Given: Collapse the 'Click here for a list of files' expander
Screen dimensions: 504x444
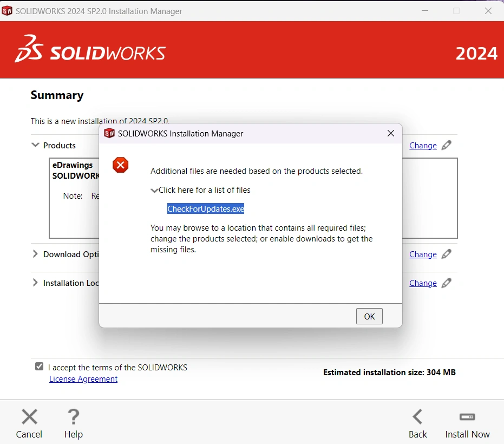Looking at the screenshot, I should click(x=154, y=191).
